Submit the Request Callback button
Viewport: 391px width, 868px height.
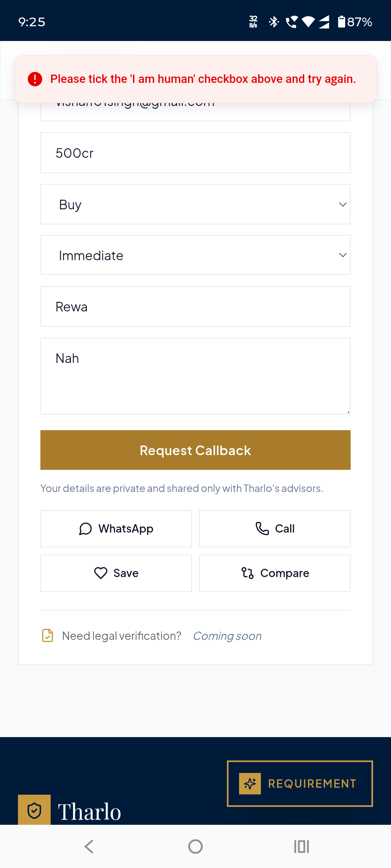pyautogui.click(x=195, y=450)
